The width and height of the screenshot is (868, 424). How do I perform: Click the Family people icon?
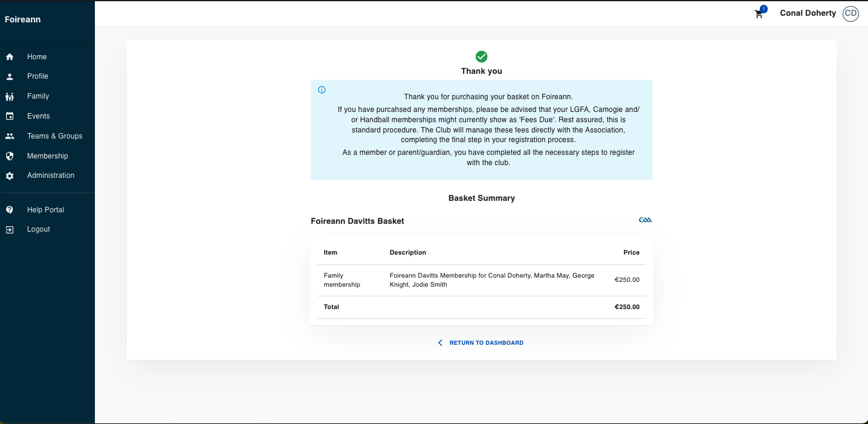pyautogui.click(x=10, y=97)
